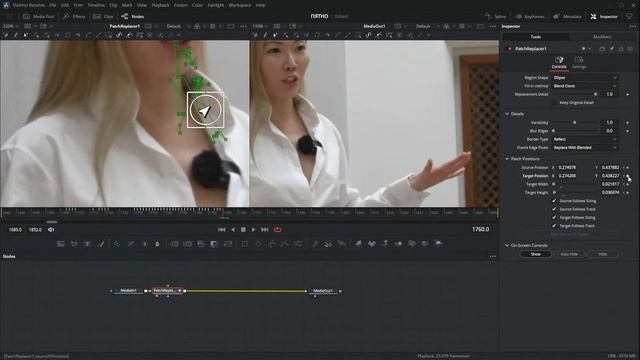Add a Background tool from toolbar

point(61,244)
